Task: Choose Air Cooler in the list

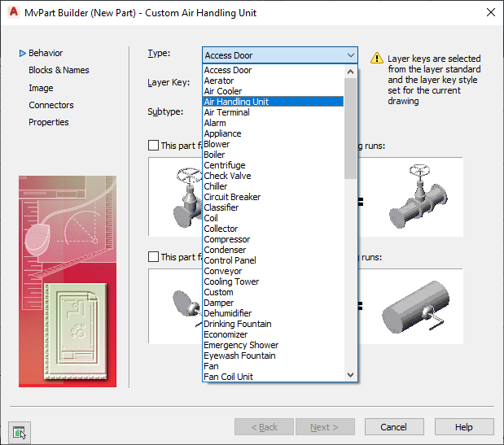Action: [x=274, y=91]
